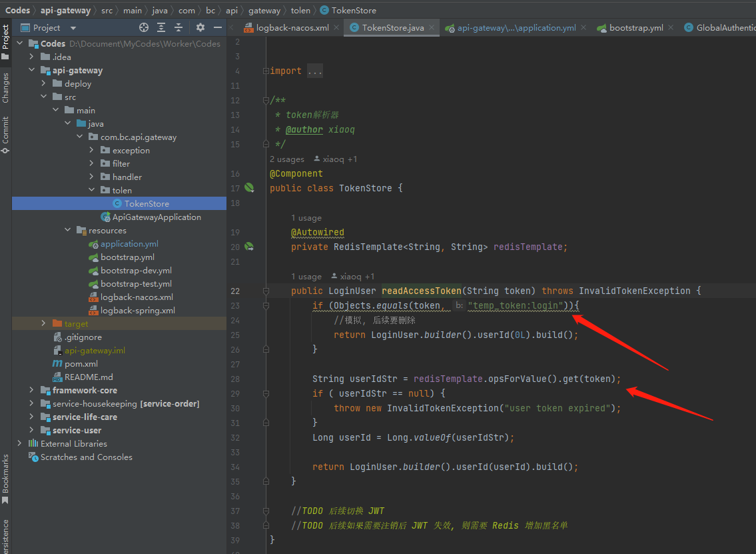Expand the handler package arrow
The height and width of the screenshot is (554, 756).
coord(92,177)
